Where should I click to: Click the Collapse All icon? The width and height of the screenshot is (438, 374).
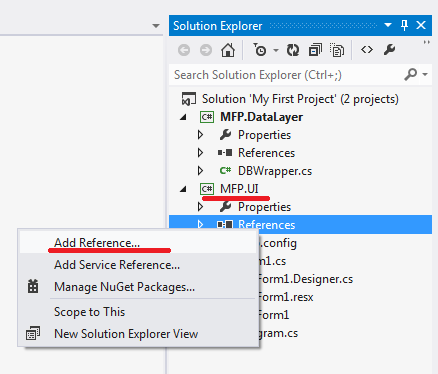click(x=315, y=50)
